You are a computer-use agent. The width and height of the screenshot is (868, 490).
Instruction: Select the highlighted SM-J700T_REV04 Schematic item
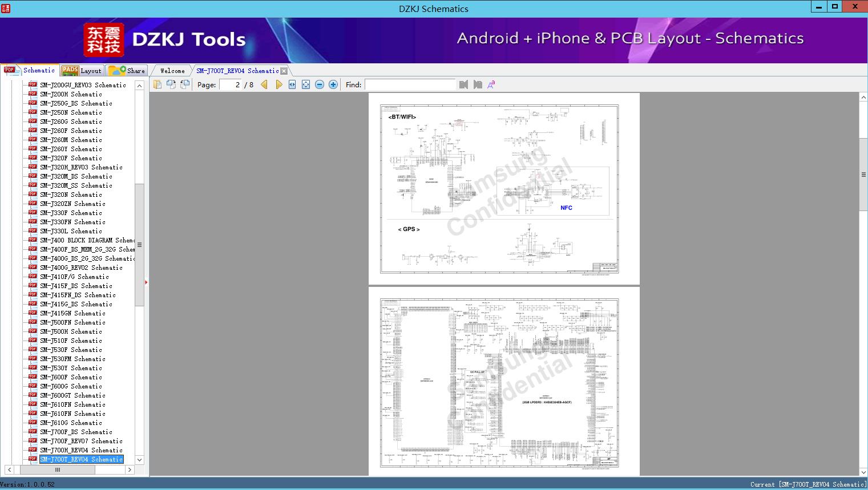(x=81, y=459)
